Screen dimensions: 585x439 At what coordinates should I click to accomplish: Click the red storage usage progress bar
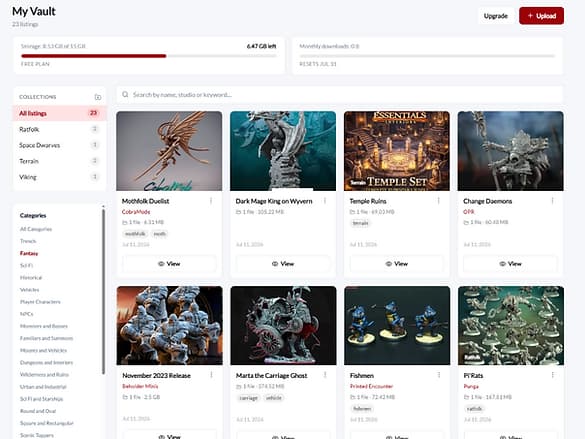[x=94, y=56]
